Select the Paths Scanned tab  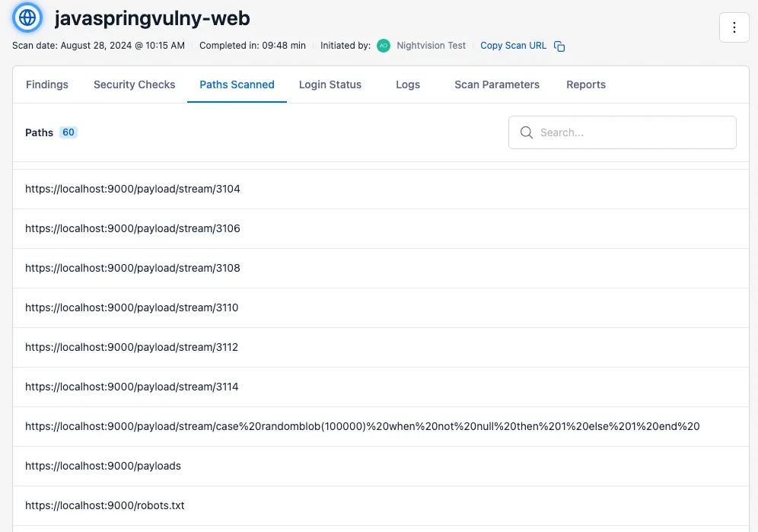tap(237, 84)
